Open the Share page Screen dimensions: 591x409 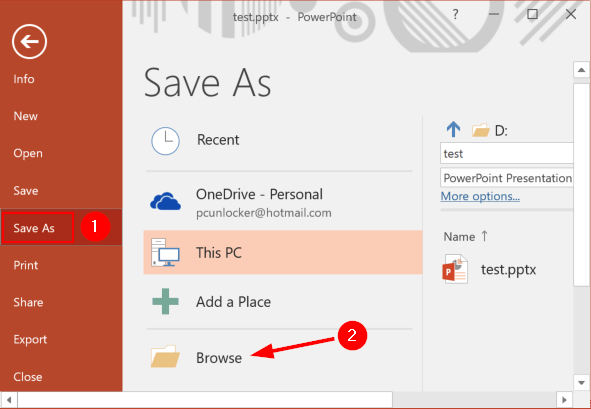(x=28, y=302)
